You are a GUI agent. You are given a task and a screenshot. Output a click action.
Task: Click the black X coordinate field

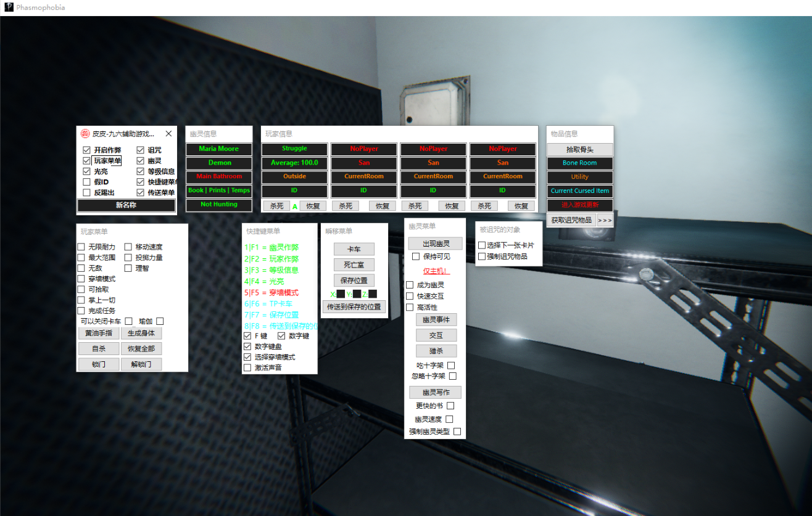coord(341,294)
